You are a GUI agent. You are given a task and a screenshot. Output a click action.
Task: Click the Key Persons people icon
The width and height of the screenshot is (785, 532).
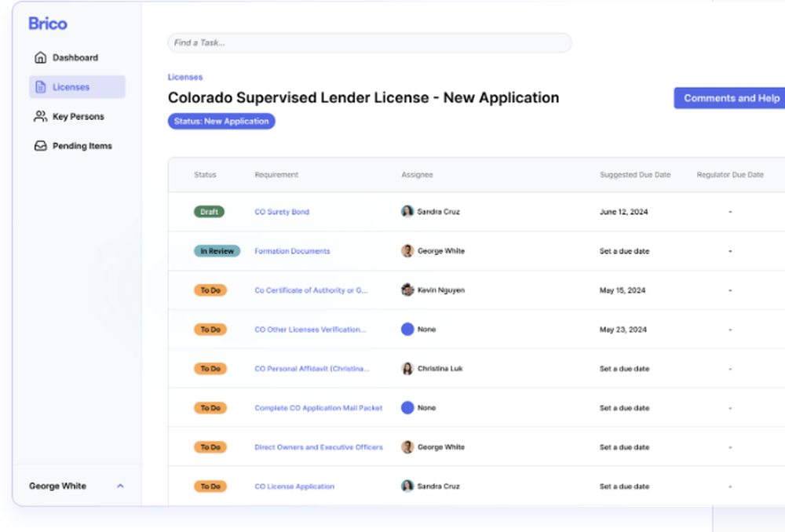41,117
